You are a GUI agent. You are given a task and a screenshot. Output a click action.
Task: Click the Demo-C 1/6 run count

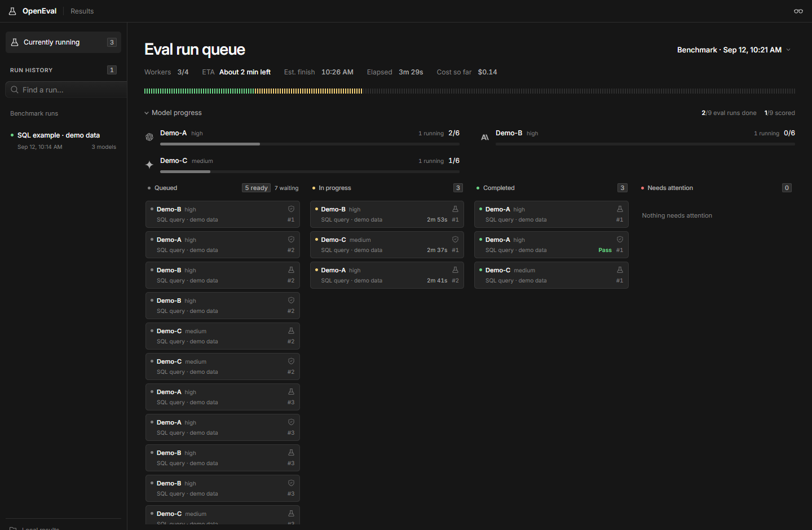(454, 161)
